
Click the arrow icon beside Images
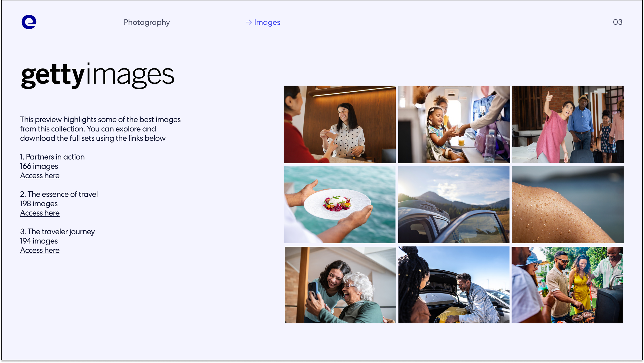point(249,22)
